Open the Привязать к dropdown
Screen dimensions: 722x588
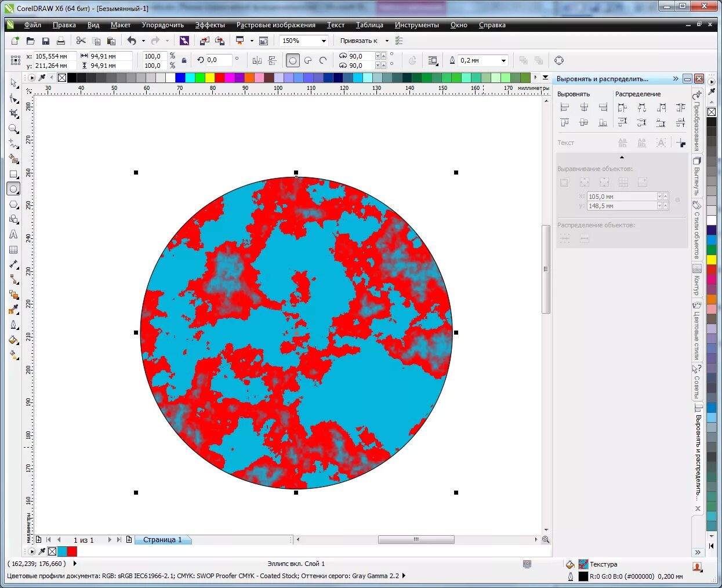click(387, 41)
